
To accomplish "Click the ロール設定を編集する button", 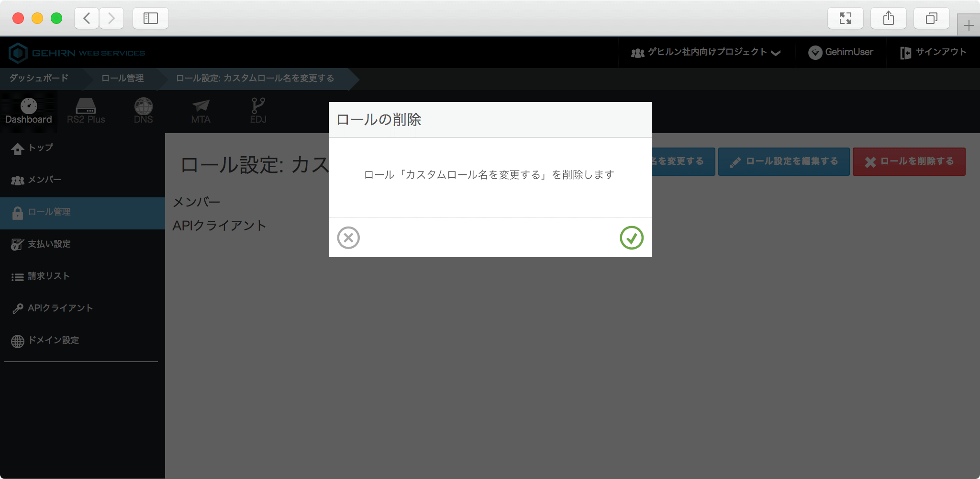I will (x=784, y=161).
